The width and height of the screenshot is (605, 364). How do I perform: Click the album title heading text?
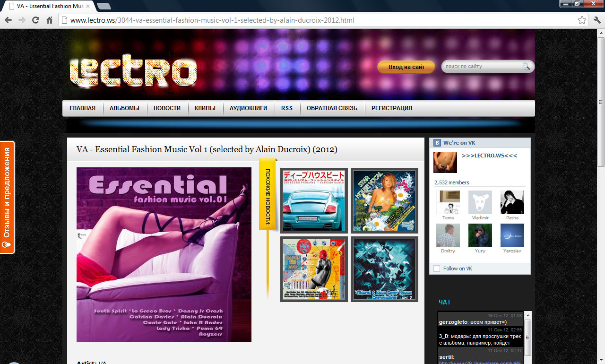click(207, 149)
